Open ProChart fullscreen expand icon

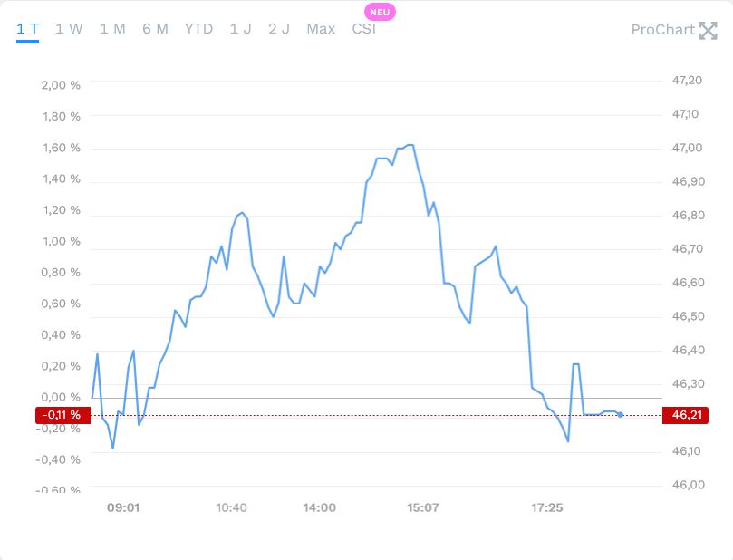(709, 30)
